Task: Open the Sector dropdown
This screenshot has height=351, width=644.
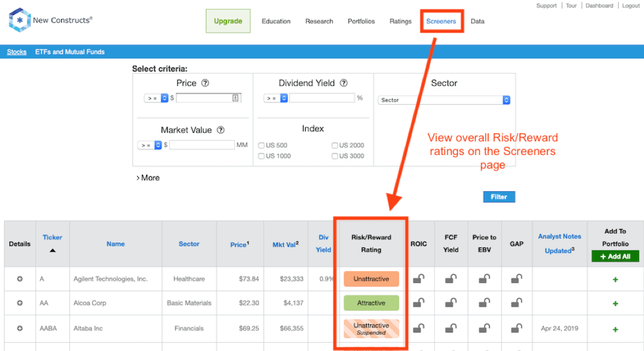Action: click(x=444, y=100)
